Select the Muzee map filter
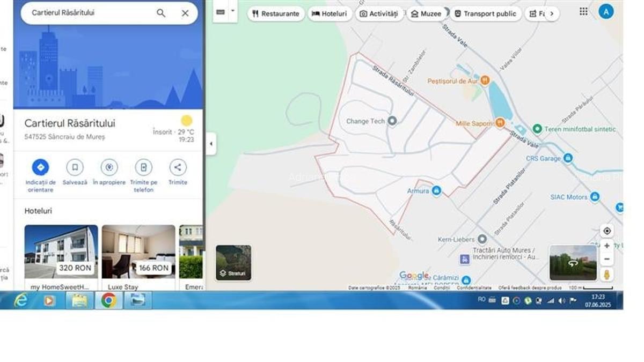 click(426, 13)
